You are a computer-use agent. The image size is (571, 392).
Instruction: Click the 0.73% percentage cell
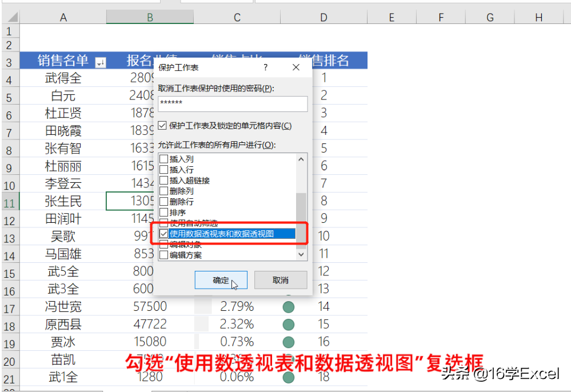pyautogui.click(x=237, y=342)
